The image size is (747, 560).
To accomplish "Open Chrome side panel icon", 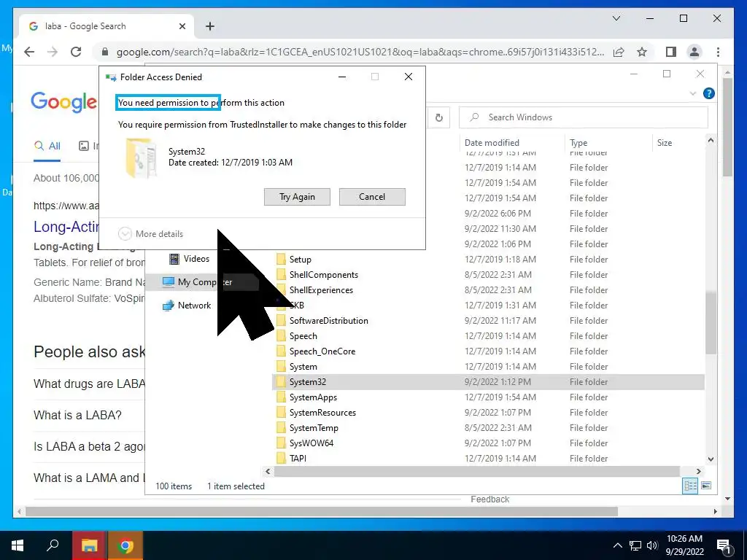I will [x=671, y=52].
